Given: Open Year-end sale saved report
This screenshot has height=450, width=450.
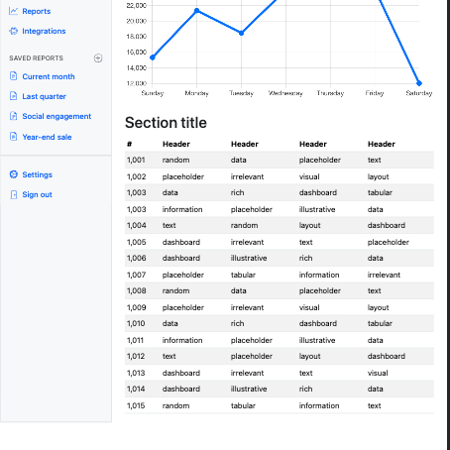Looking at the screenshot, I should coord(47,137).
